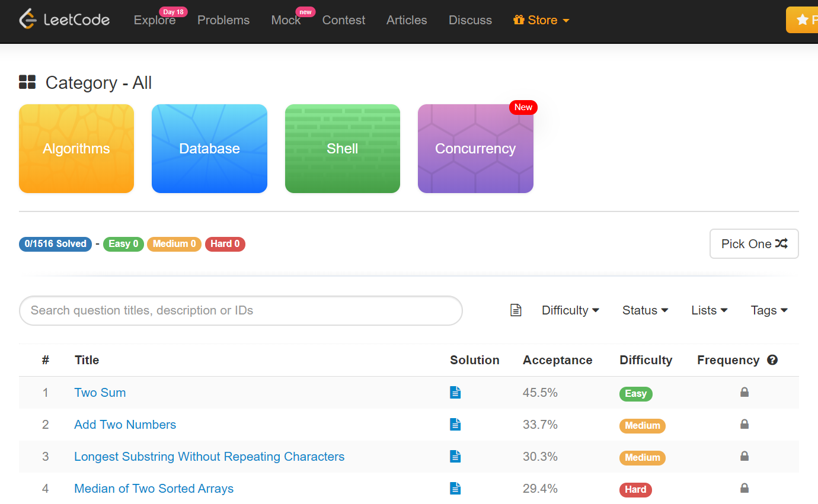Click the red New badge on Concurrency

tap(523, 107)
